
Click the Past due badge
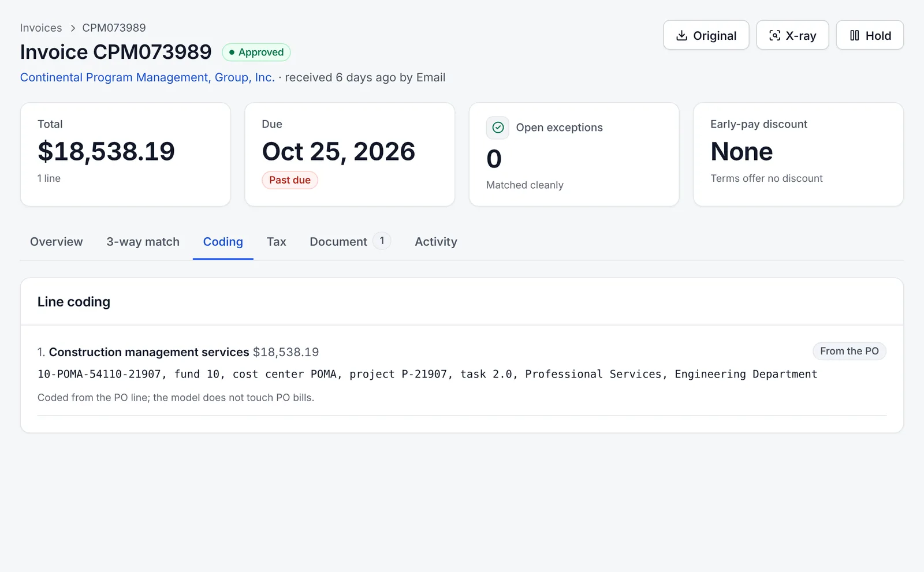pyautogui.click(x=290, y=180)
